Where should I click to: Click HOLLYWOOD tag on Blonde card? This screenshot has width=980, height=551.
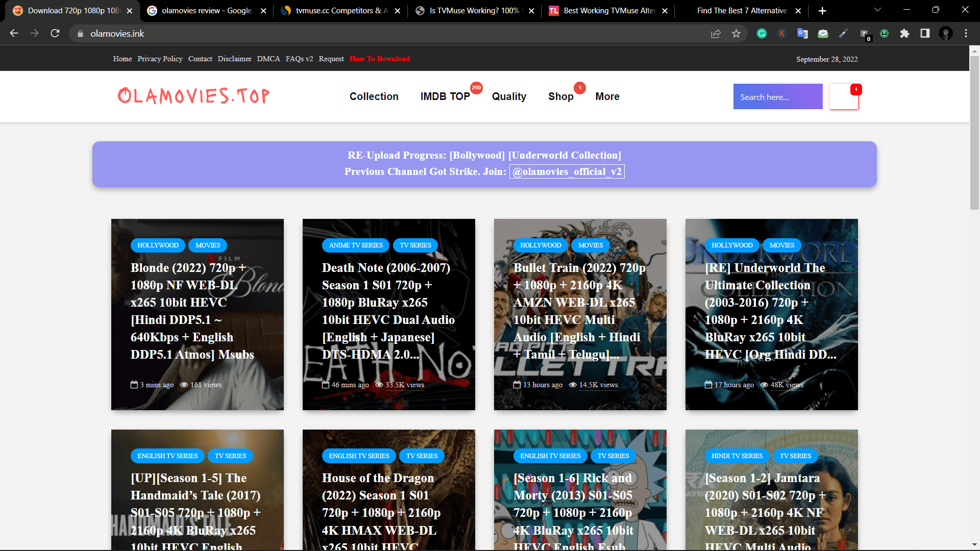[158, 245]
